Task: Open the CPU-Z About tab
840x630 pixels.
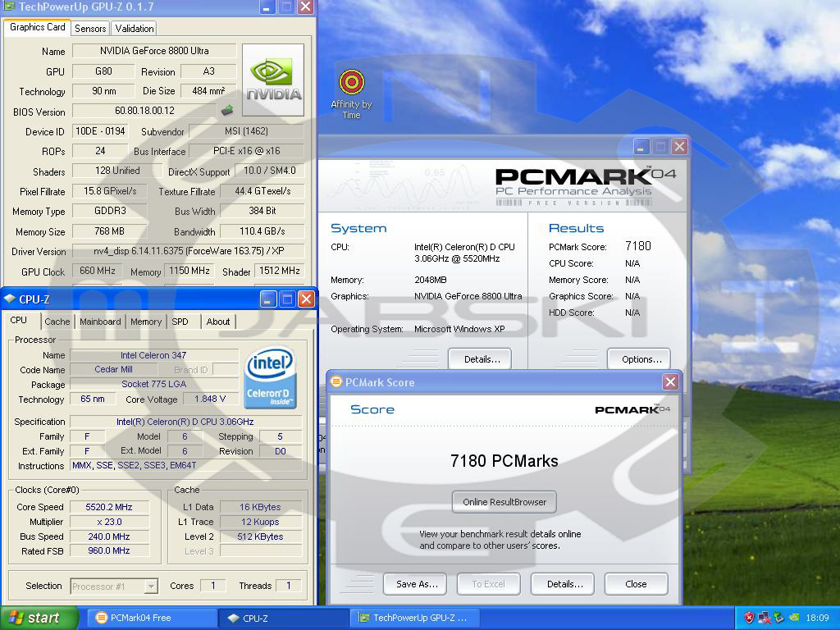Action: [x=218, y=322]
